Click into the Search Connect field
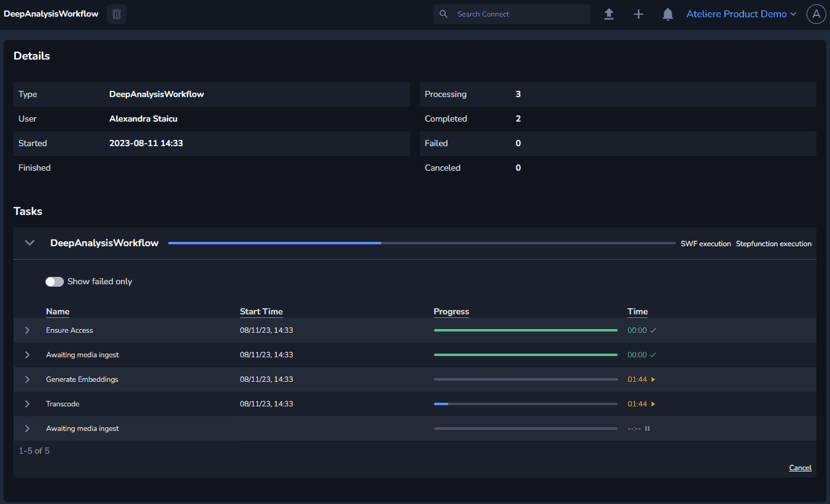 [x=519, y=14]
